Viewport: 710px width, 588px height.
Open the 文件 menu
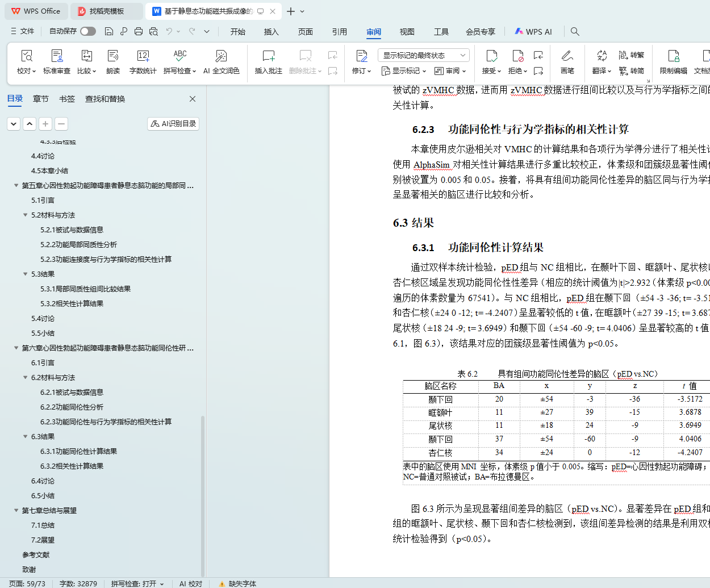[x=22, y=31]
